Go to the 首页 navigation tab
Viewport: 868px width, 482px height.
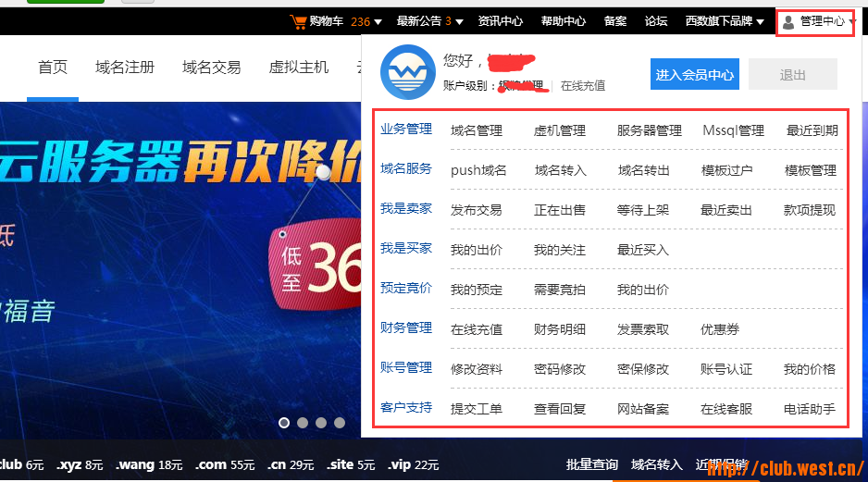(x=53, y=67)
